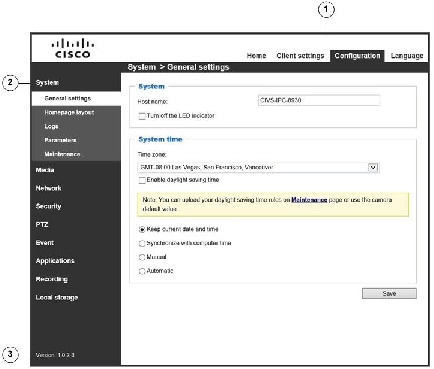Open the Client settings tab

tap(300, 56)
